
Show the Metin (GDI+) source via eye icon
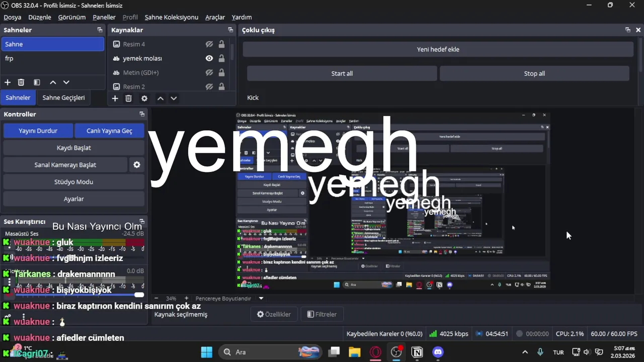[x=209, y=72]
